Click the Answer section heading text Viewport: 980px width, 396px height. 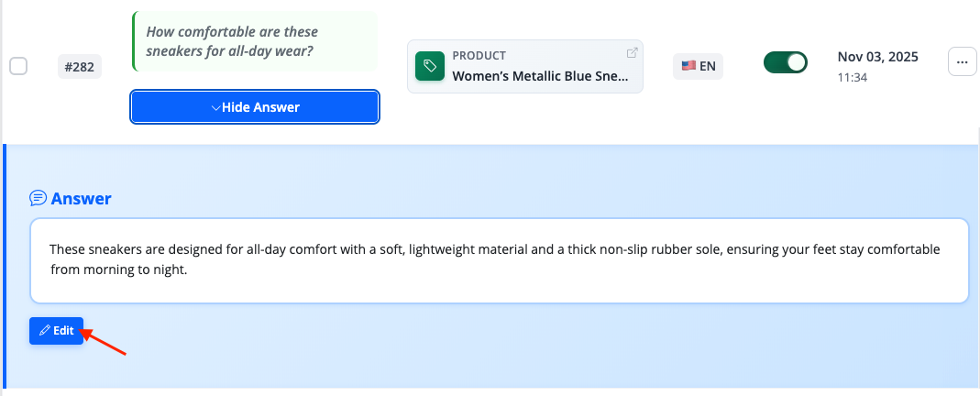click(82, 198)
